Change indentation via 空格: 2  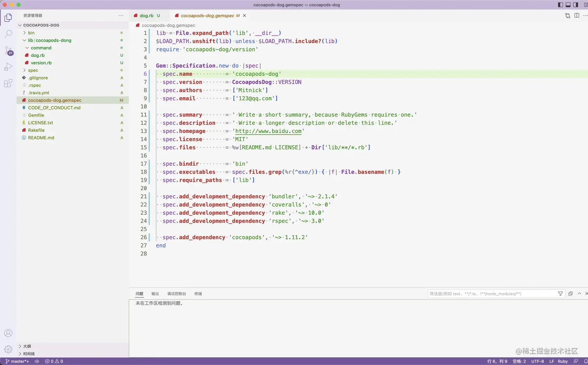[519, 361]
